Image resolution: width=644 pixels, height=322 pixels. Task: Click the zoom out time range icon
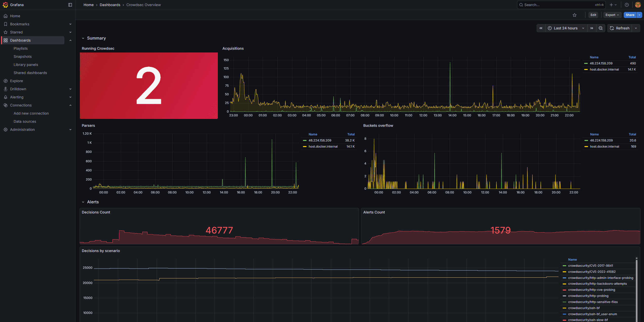600,28
